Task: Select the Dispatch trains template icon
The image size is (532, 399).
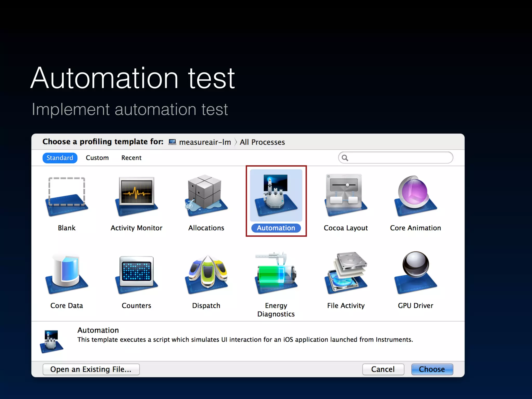Action: [206, 274]
